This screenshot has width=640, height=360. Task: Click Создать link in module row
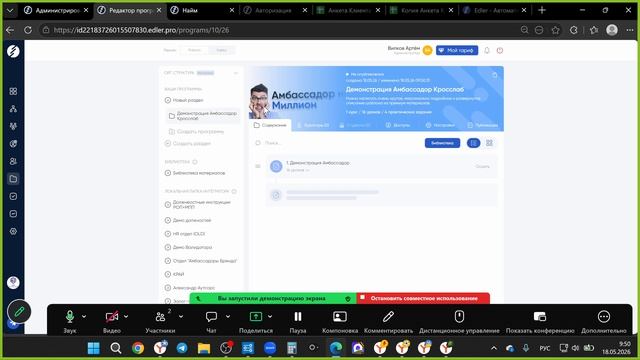482,167
